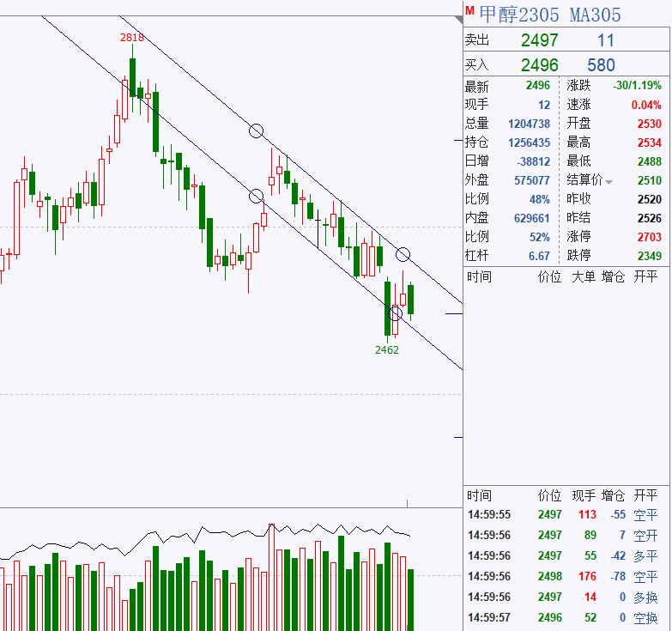Click the last green volume bar
Screen dimensions: 672x631
point(411,599)
